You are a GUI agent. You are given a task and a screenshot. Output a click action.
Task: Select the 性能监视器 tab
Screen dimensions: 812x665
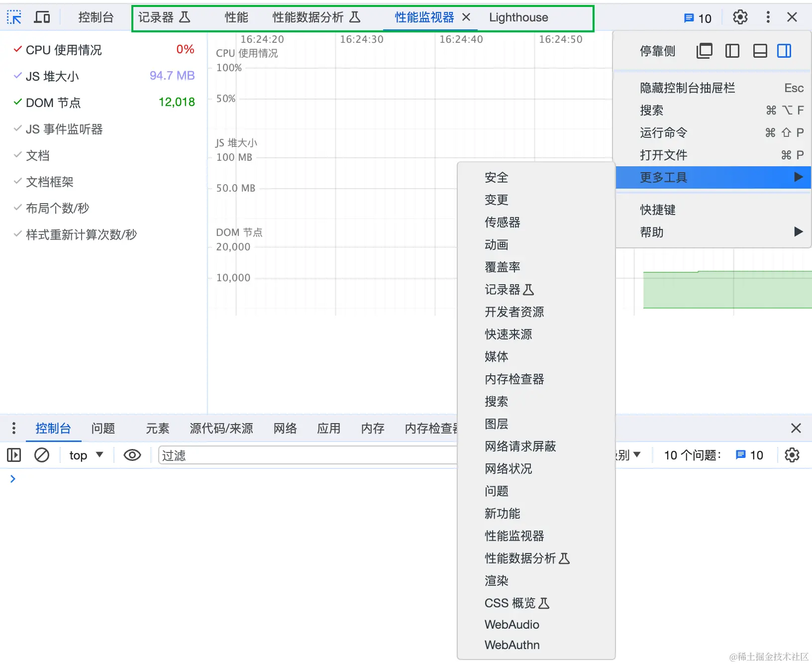424,17
